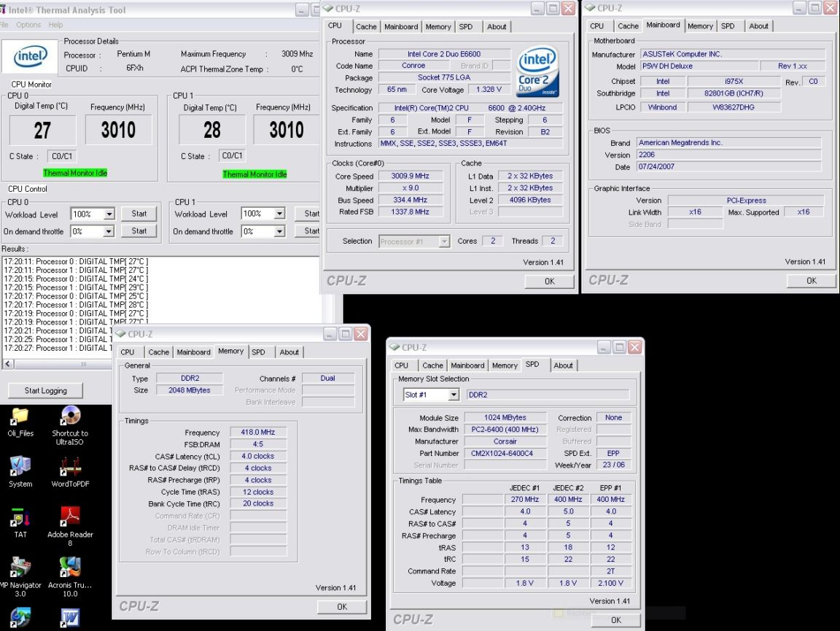Viewport: 840px width, 631px height.
Task: Start the CPU 1 workload level test
Action: pyautogui.click(x=308, y=213)
